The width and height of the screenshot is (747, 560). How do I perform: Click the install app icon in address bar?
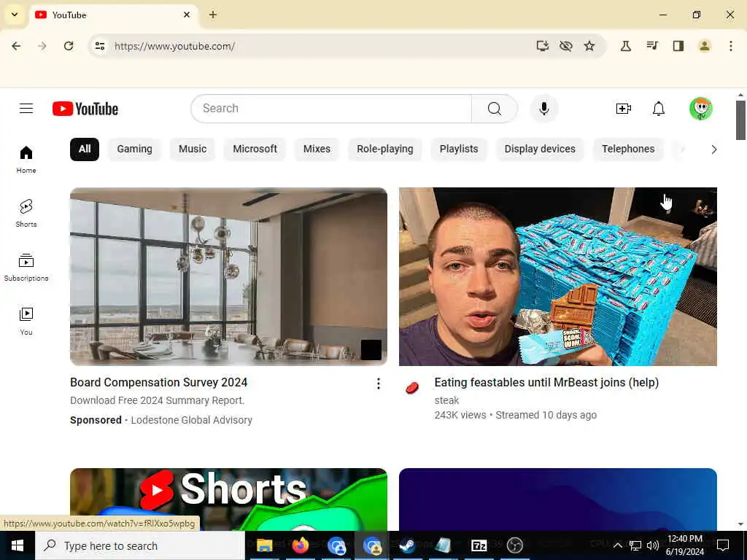(542, 46)
